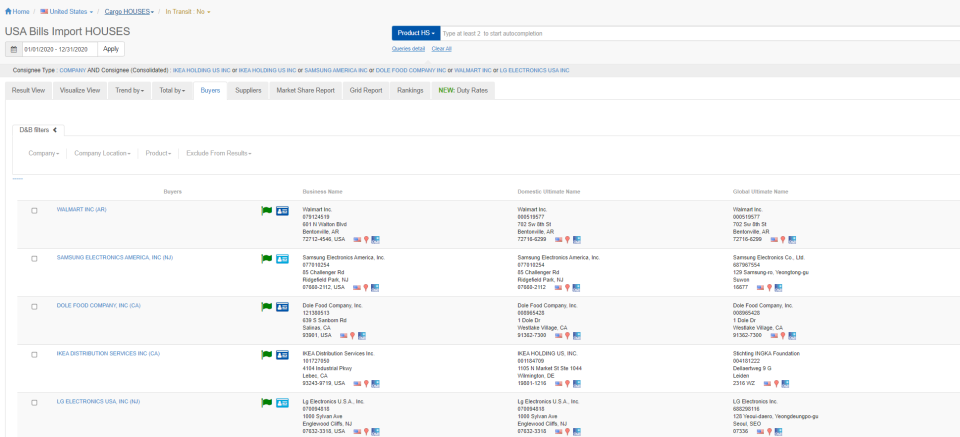Expand the Company filter dropdown

click(44, 153)
